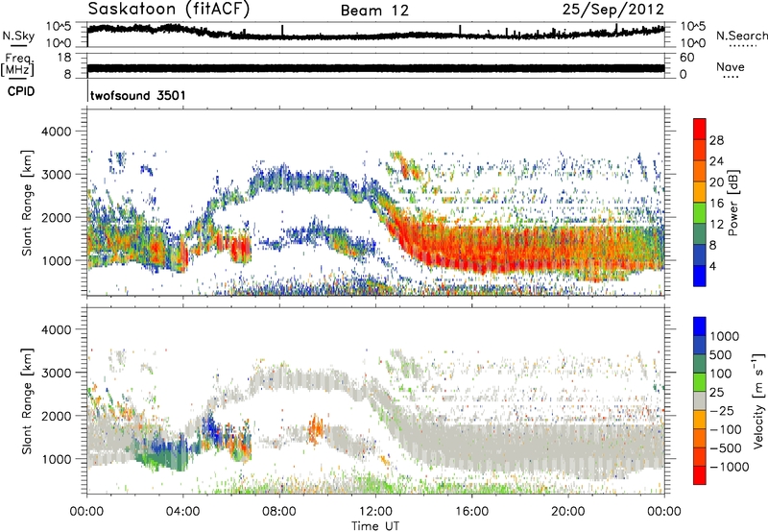Click the sky noise trace in the top panel
The width and height of the screenshot is (768, 532).
375,35
